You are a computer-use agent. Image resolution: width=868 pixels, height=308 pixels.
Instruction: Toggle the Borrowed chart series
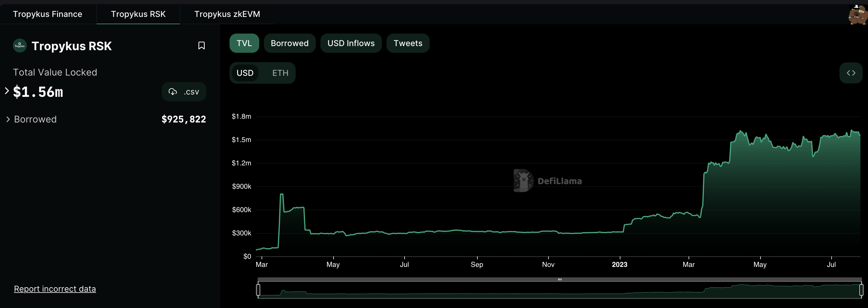(290, 43)
